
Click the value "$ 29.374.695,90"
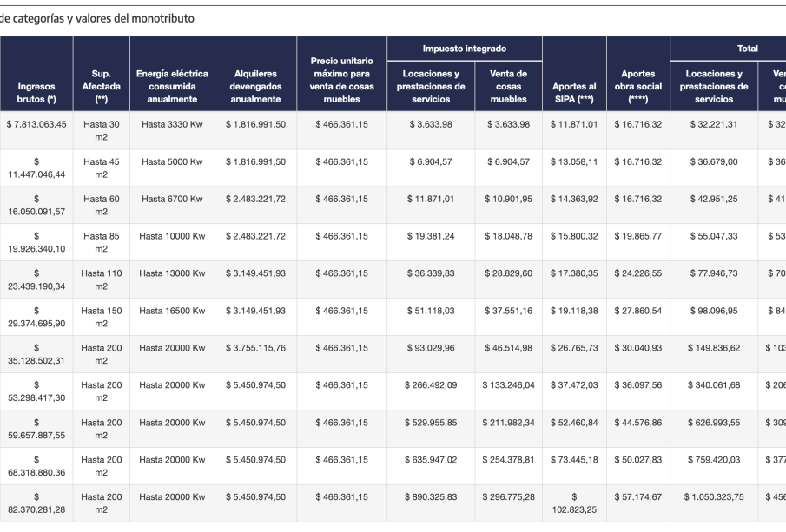(x=36, y=317)
